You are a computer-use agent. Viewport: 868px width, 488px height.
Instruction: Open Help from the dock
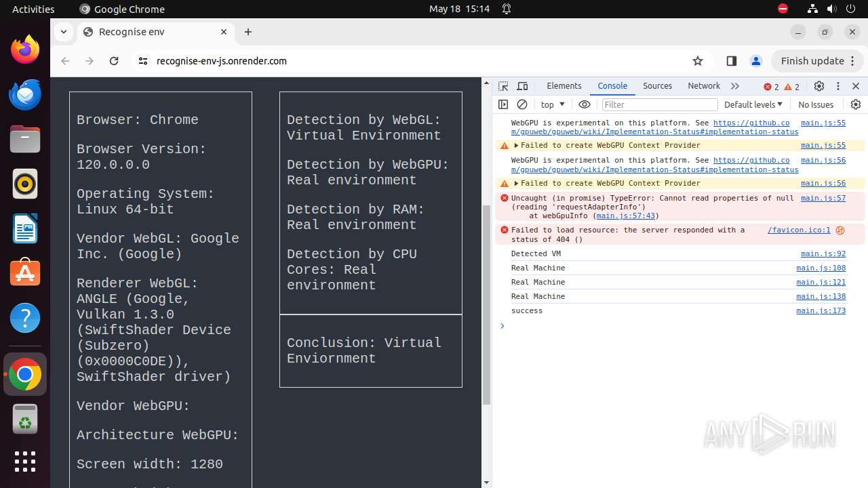pyautogui.click(x=25, y=319)
